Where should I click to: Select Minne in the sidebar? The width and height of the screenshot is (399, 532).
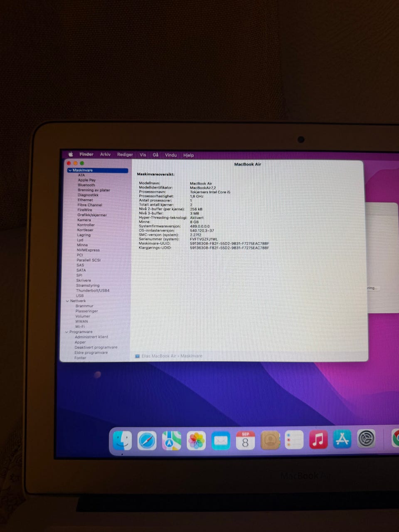(82, 245)
